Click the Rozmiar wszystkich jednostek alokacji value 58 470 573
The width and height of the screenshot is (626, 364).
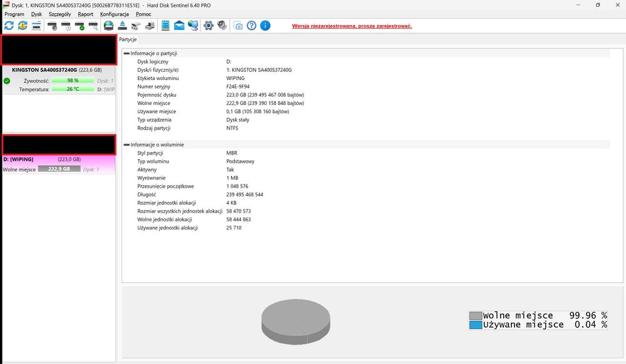click(239, 211)
